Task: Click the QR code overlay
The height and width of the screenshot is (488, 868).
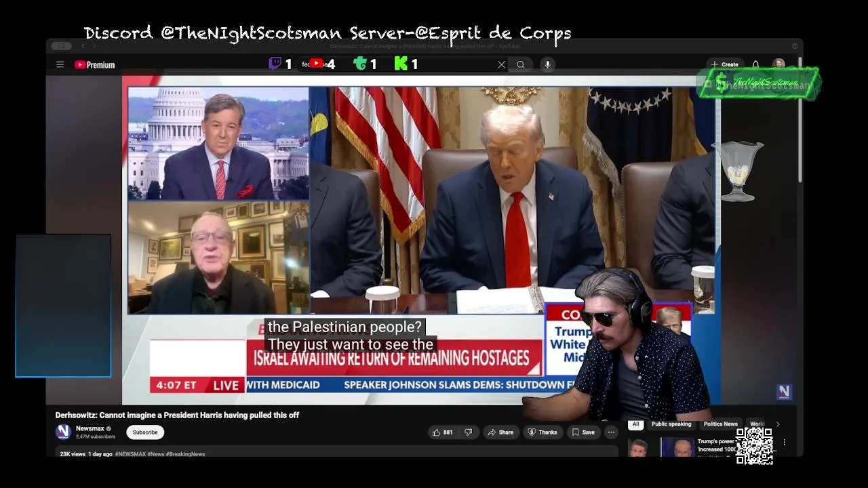Action: 754,446
